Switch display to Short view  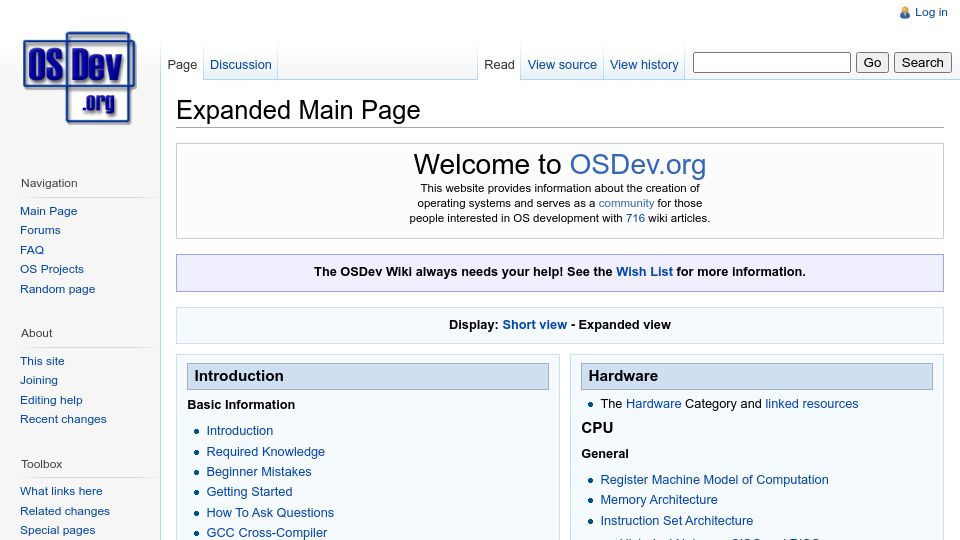(x=534, y=324)
